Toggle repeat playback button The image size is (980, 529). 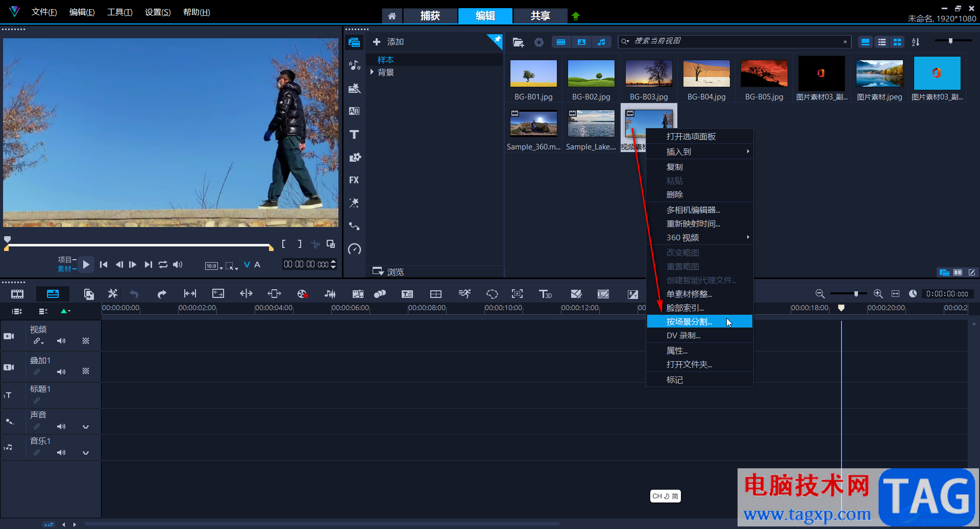[x=163, y=264]
